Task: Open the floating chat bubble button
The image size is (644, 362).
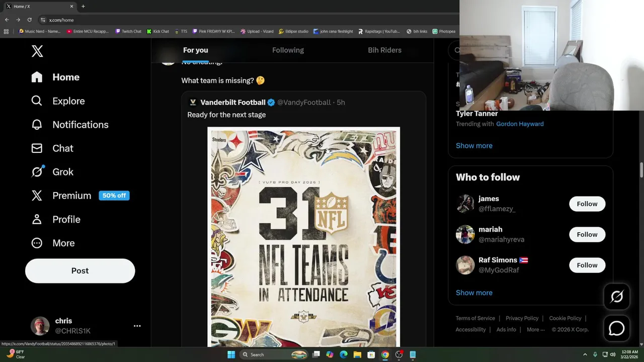Action: pos(617,328)
